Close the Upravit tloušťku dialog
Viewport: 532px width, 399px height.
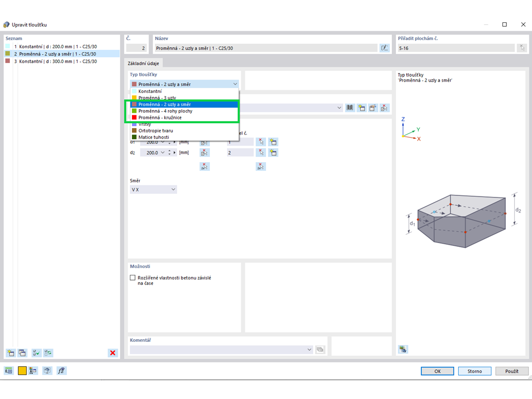[523, 24]
